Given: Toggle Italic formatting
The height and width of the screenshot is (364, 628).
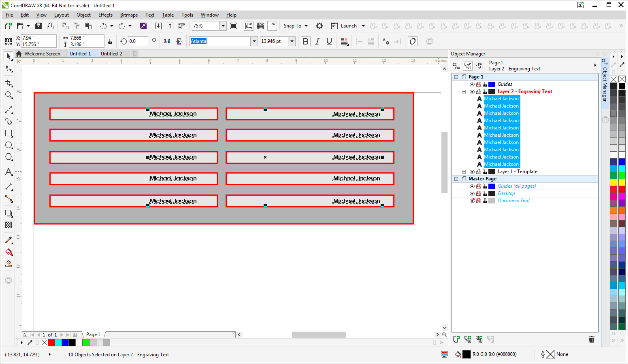Looking at the screenshot, I should (317, 41).
